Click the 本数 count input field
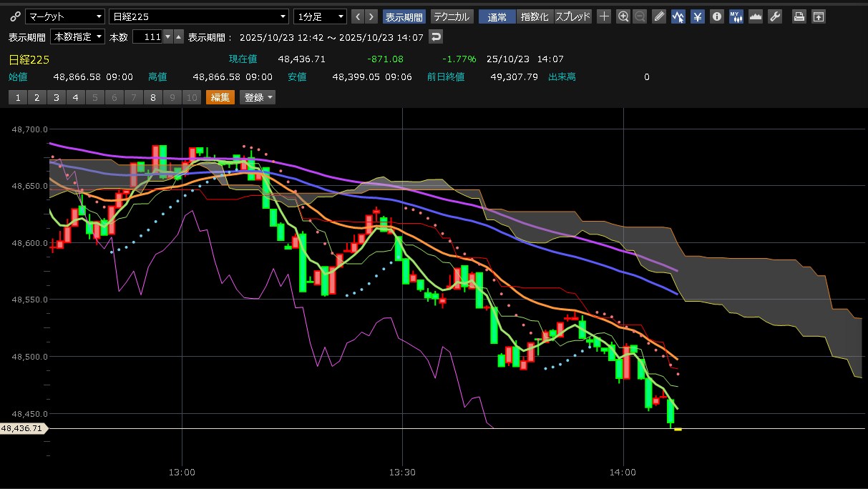The height and width of the screenshot is (489, 868). pos(147,37)
